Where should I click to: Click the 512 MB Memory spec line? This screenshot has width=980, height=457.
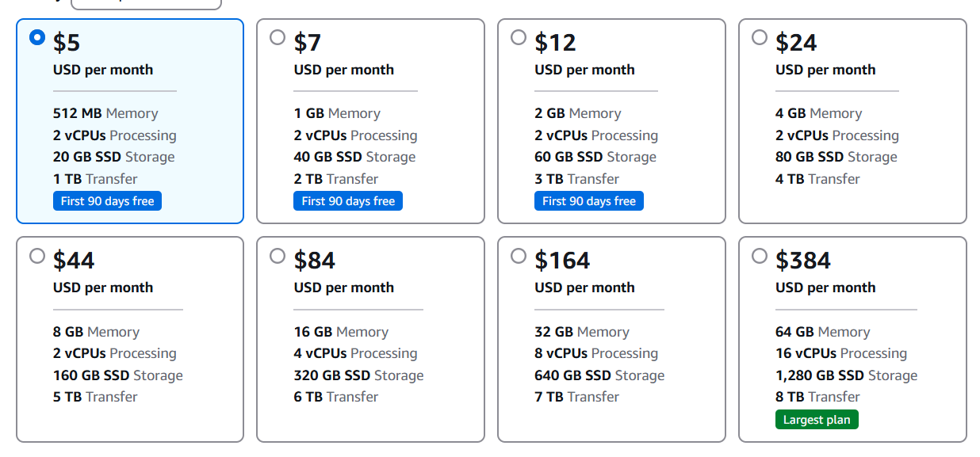coord(105,113)
